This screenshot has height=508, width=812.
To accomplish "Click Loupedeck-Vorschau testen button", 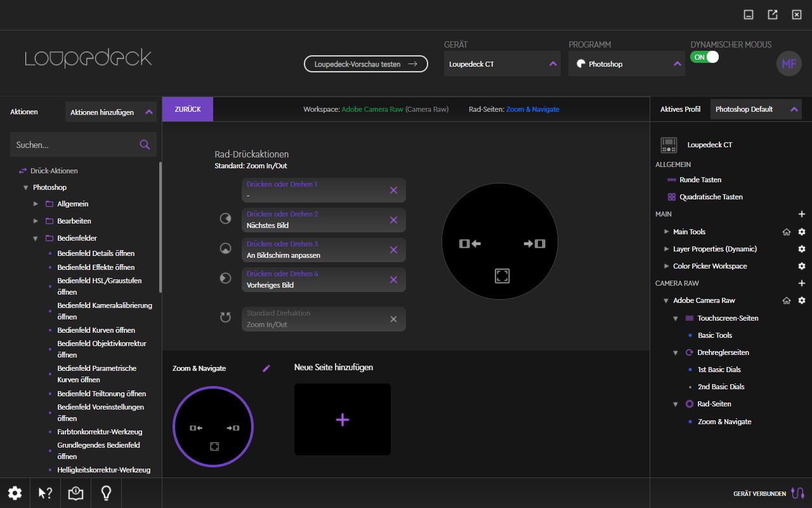I will [366, 63].
